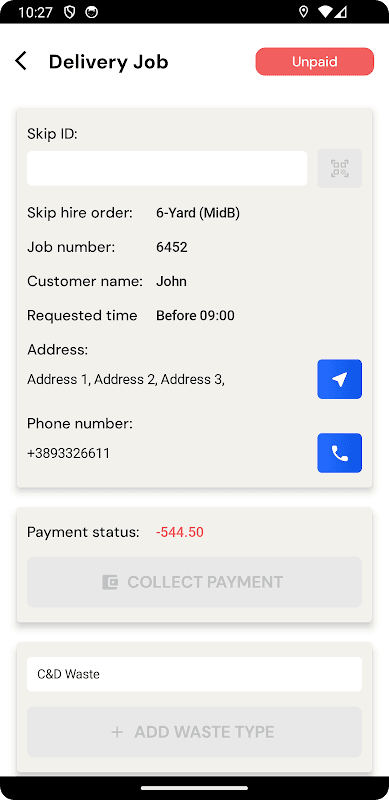Tap the location icon in status bar
This screenshot has height=800, width=389.
tap(304, 12)
